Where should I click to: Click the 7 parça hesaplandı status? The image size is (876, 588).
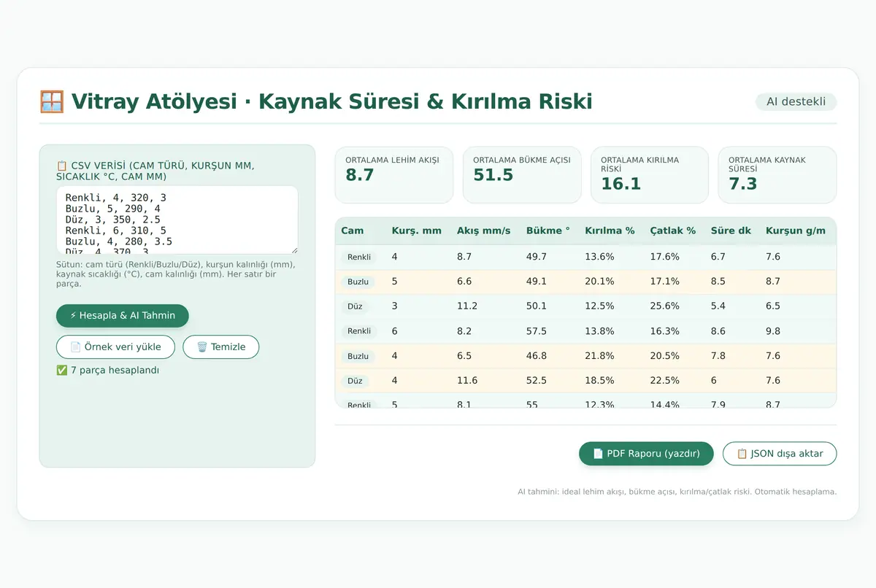[x=107, y=370]
